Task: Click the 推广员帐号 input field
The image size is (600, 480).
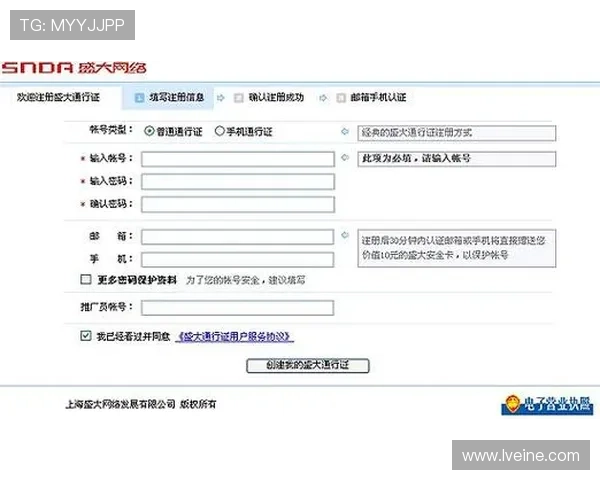Action: point(237,308)
